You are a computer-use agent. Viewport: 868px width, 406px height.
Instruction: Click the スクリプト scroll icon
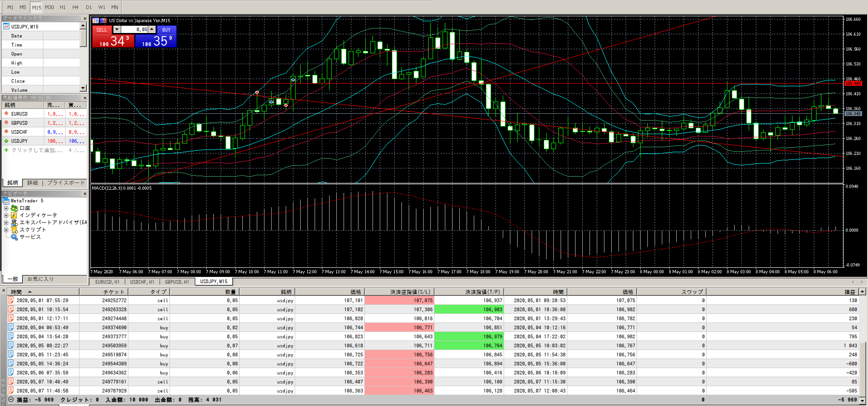[x=14, y=230]
